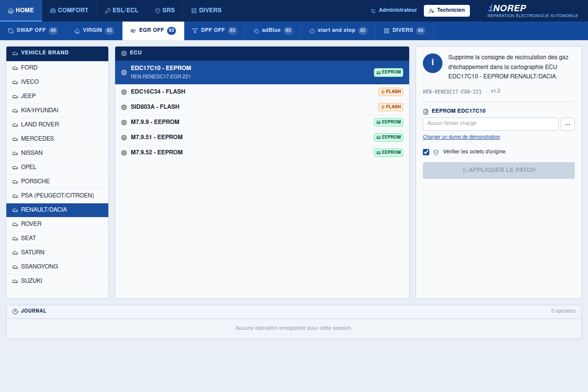Click the chip icon beside EDC16C34

point(124,92)
